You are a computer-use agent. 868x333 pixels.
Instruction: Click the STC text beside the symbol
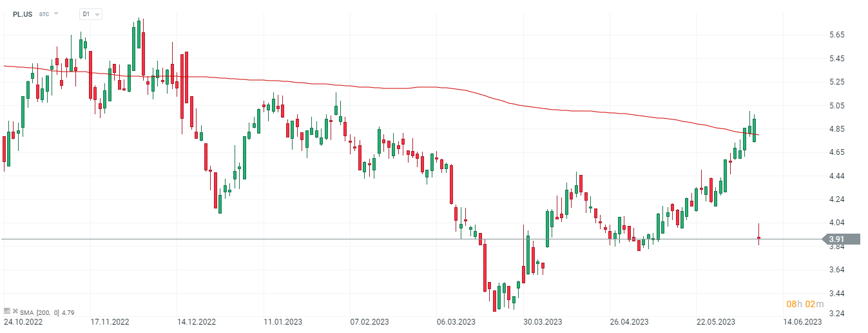[x=44, y=14]
